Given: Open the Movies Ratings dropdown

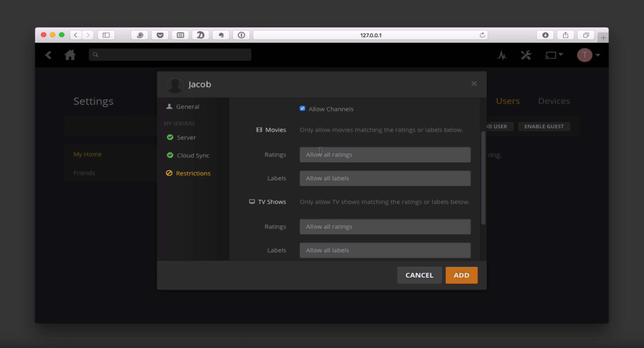Looking at the screenshot, I should click(x=385, y=155).
